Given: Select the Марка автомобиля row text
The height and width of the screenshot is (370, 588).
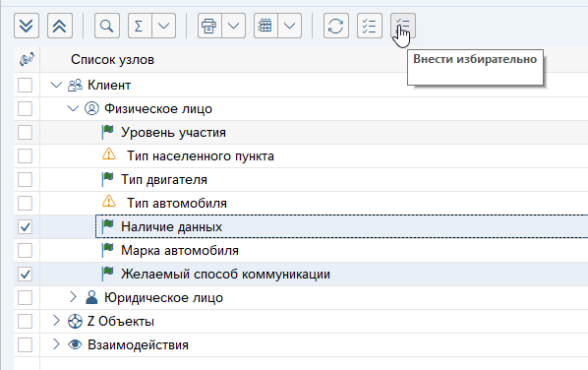Looking at the screenshot, I should coord(180,251).
